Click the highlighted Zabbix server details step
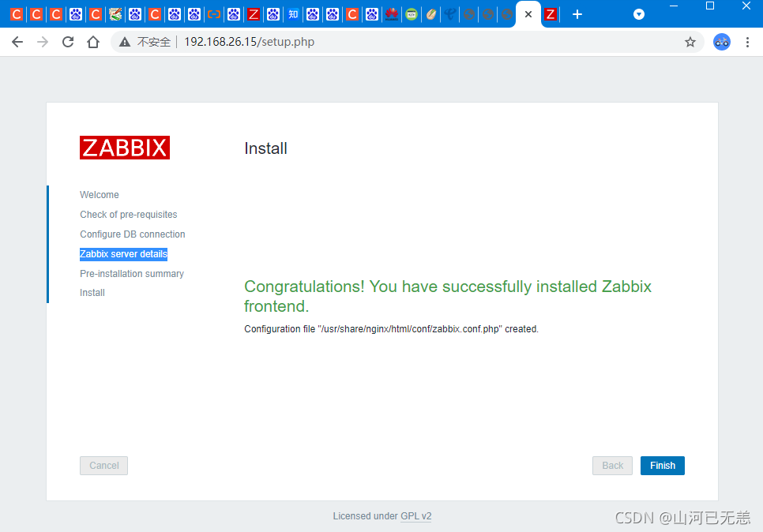Screen dimensions: 763x532 123,254
